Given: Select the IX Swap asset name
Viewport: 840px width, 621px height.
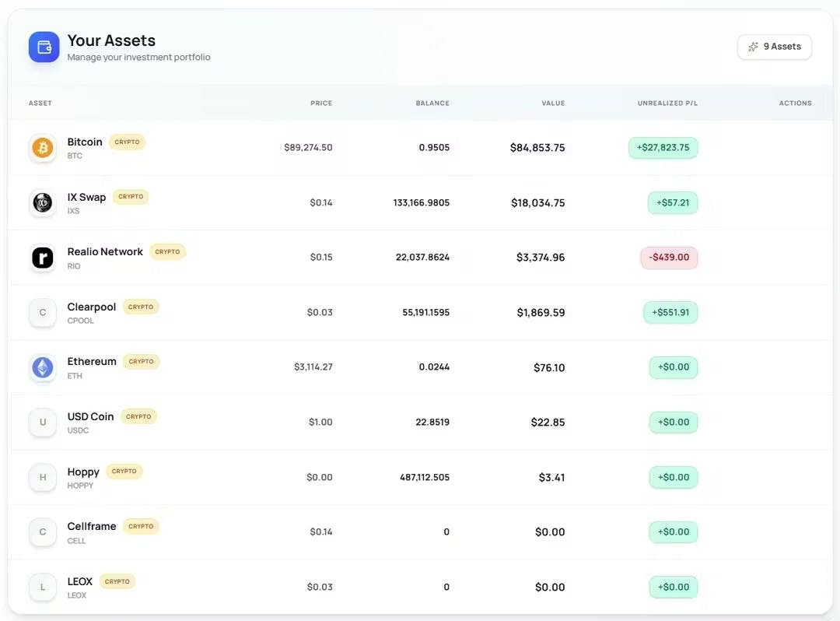Looking at the screenshot, I should click(86, 197).
